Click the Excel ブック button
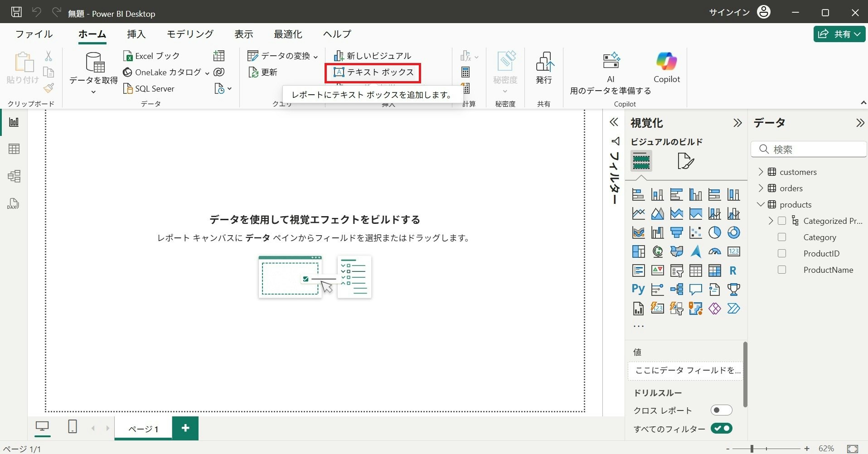This screenshot has height=454, width=868. (151, 56)
